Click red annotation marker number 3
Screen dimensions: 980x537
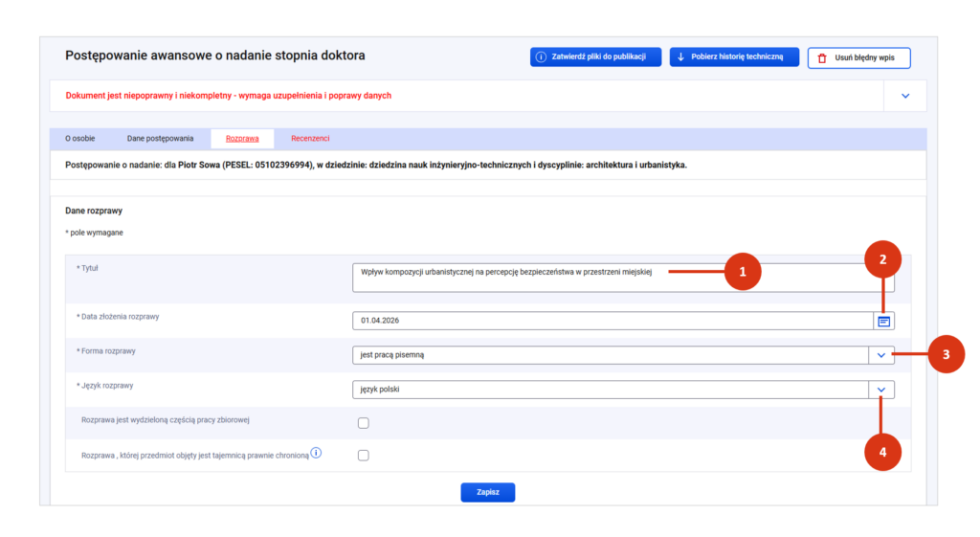pyautogui.click(x=946, y=354)
